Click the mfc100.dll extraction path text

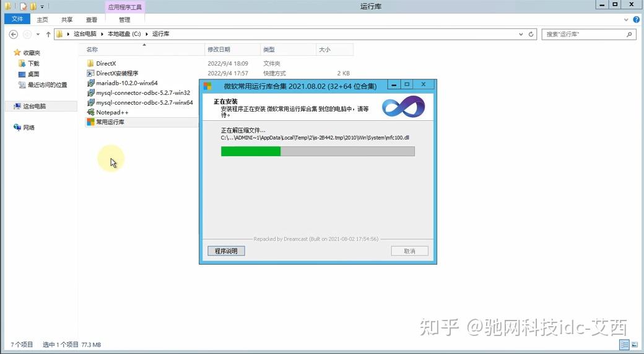coord(315,138)
